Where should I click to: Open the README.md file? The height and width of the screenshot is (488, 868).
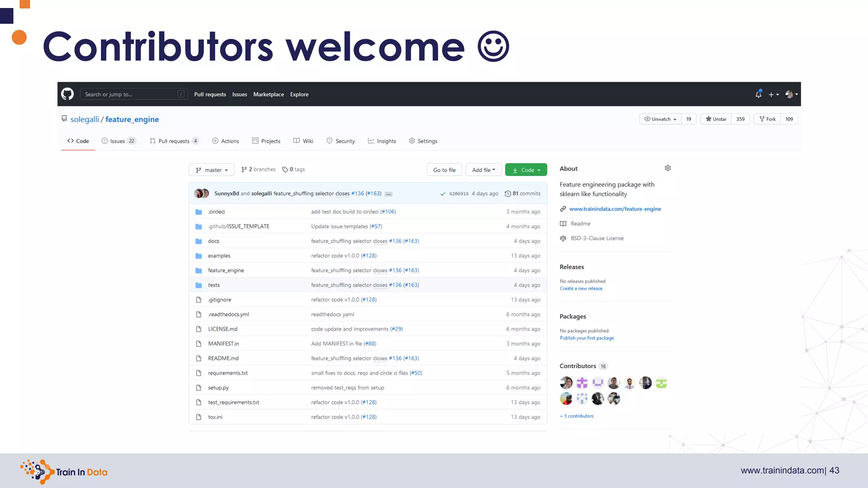coord(223,358)
